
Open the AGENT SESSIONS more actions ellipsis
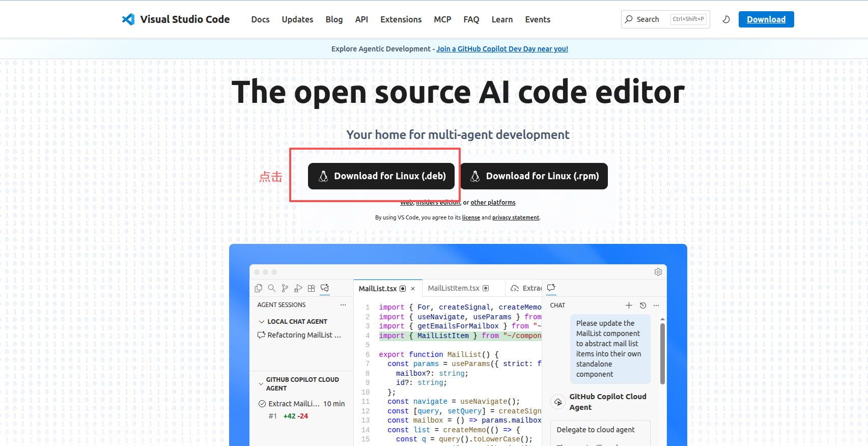pyautogui.click(x=343, y=305)
